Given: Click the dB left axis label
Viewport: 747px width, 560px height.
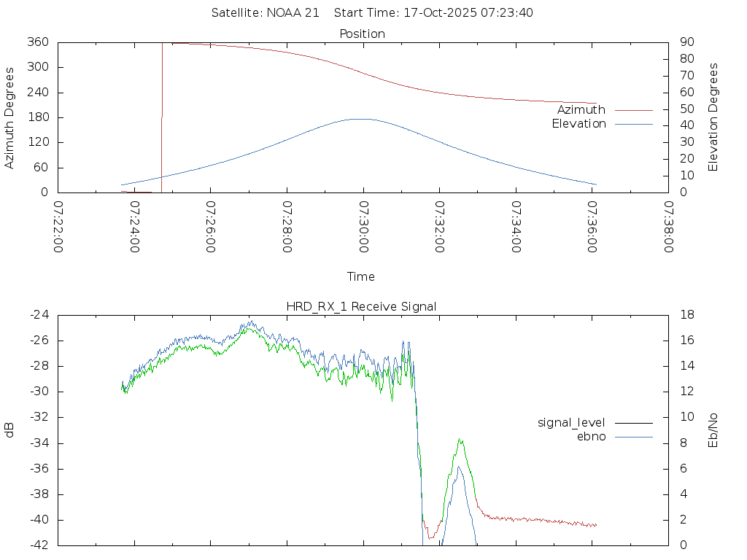Looking at the screenshot, I should [x=9, y=429].
